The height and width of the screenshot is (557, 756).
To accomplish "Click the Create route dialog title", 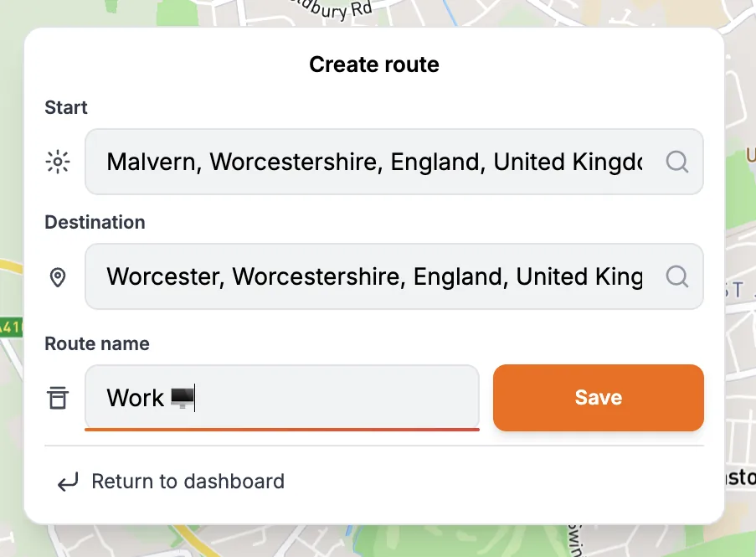I will pyautogui.click(x=374, y=64).
